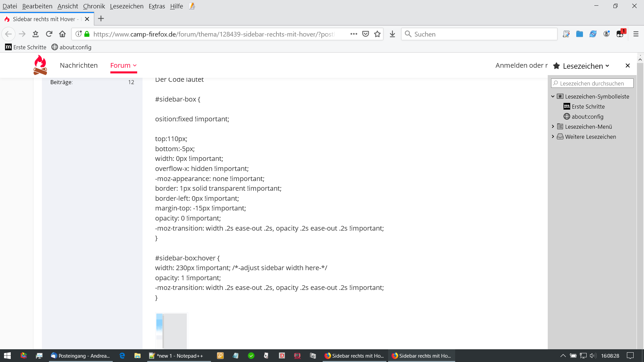644x362 pixels.
Task: Close the Lesezeichen sidebar
Action: coord(628,66)
